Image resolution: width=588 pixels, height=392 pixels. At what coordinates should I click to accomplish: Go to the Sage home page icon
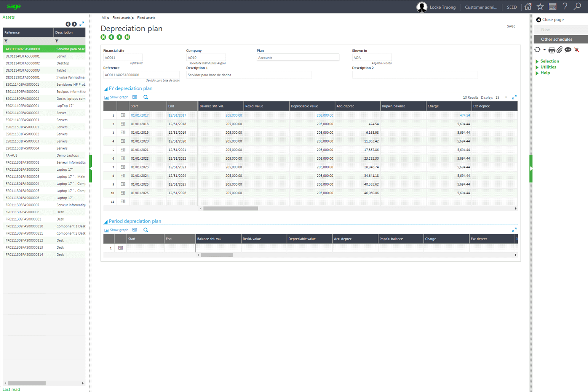click(x=528, y=6)
